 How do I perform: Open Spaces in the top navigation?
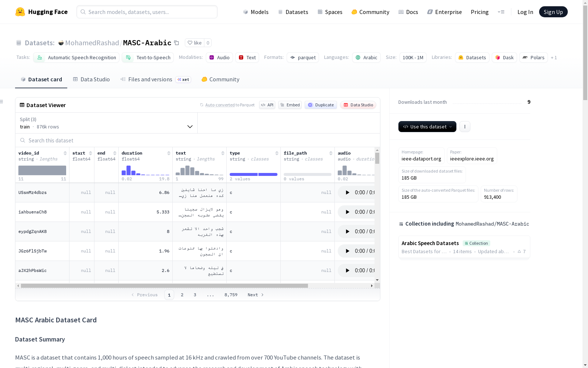point(330,12)
